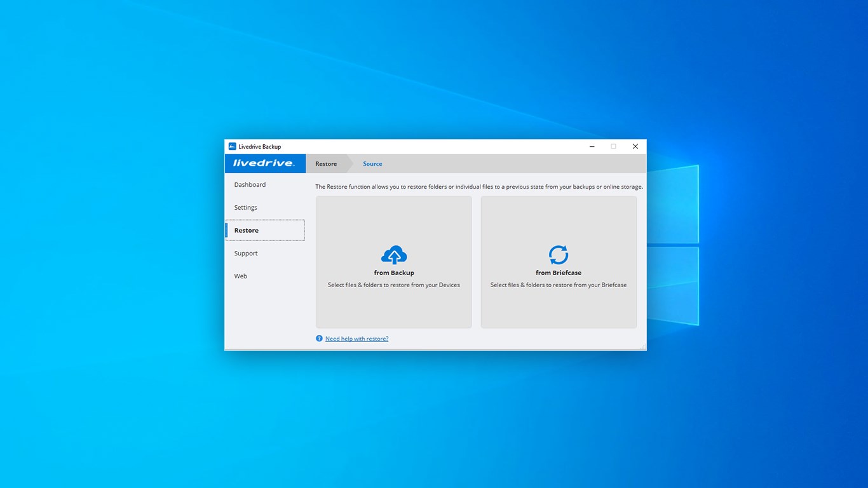The height and width of the screenshot is (488, 868).
Task: Click the Livedrive Backup title bar app icon
Action: (233, 146)
